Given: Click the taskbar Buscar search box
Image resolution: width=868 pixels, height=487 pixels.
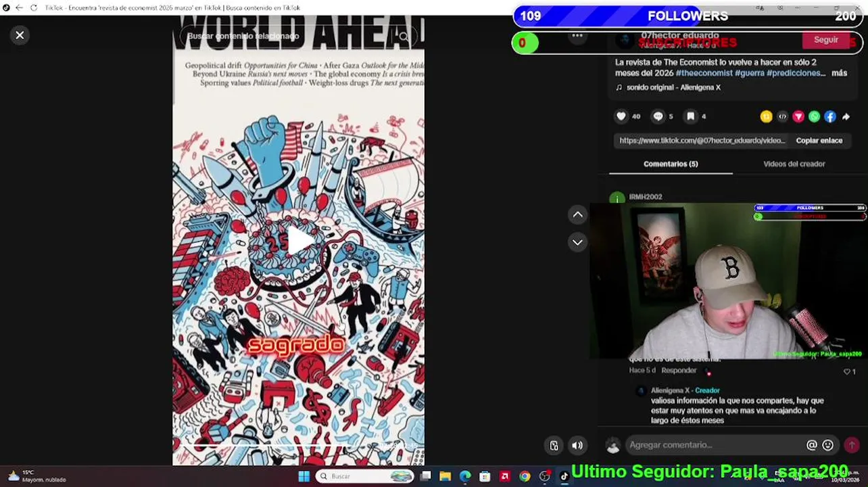Looking at the screenshot, I should [x=365, y=476].
